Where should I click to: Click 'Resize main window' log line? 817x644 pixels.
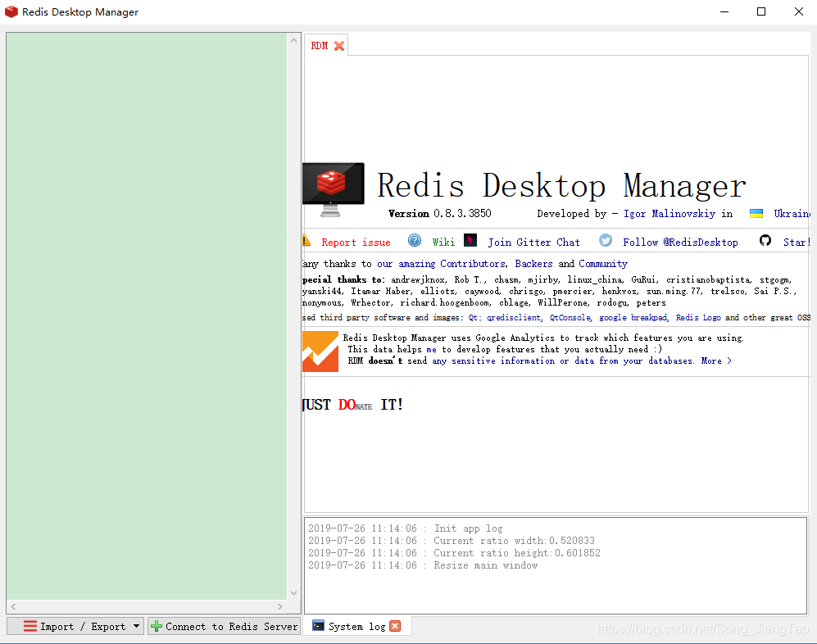tap(423, 565)
